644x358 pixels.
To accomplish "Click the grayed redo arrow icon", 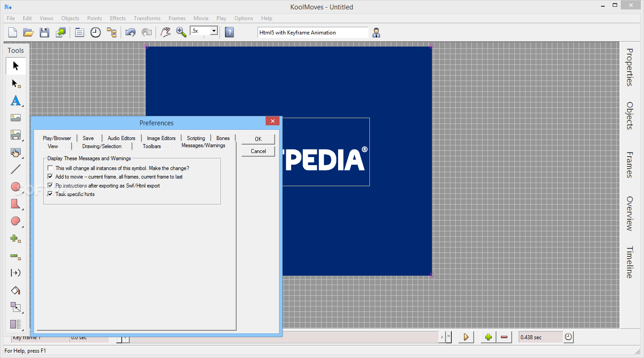I will [146, 32].
